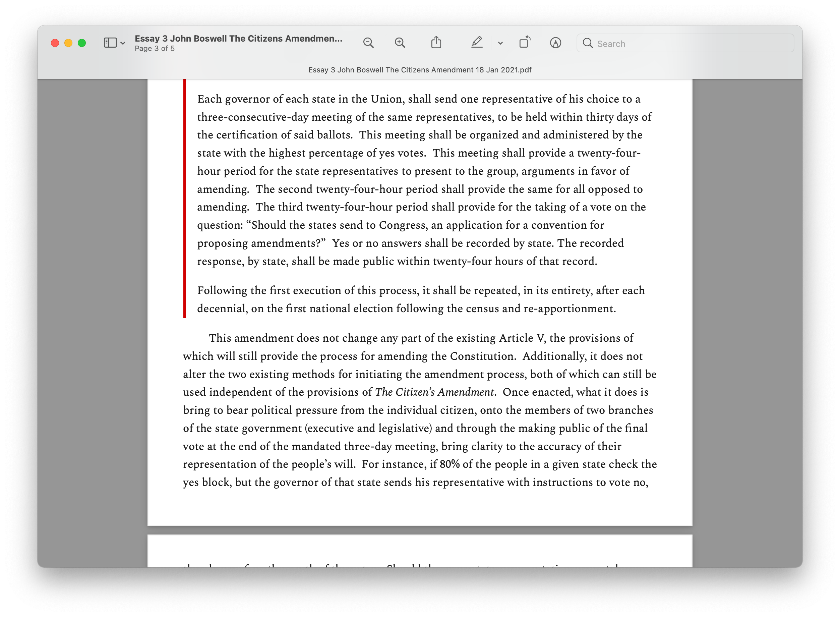The height and width of the screenshot is (617, 840).
Task: Minimize the Preview window
Action: [x=68, y=43]
